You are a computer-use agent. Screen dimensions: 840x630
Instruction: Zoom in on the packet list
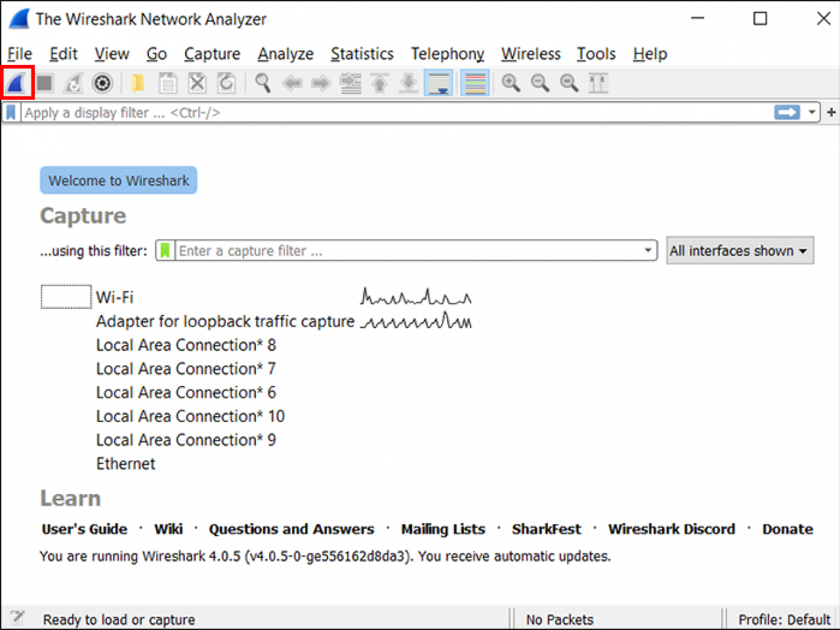(x=511, y=83)
